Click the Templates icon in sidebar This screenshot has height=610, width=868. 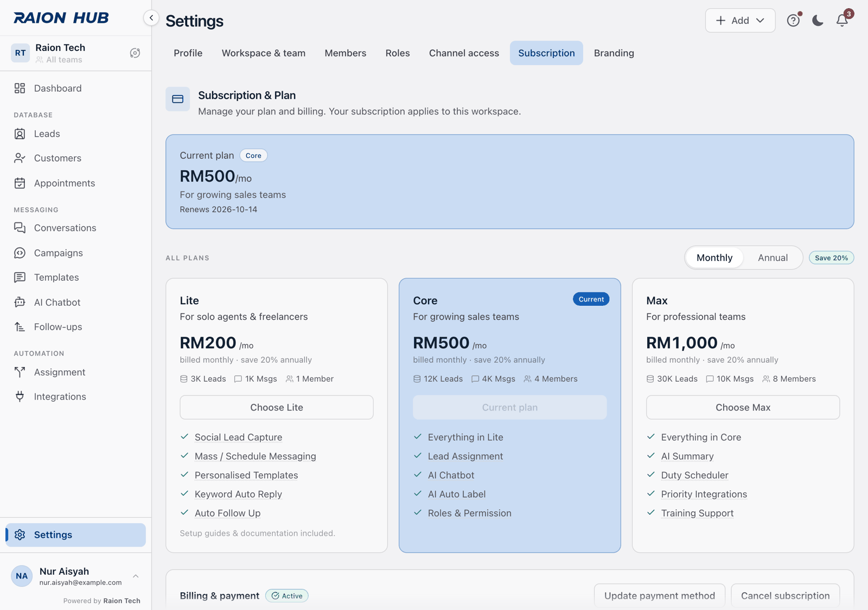[x=20, y=278]
